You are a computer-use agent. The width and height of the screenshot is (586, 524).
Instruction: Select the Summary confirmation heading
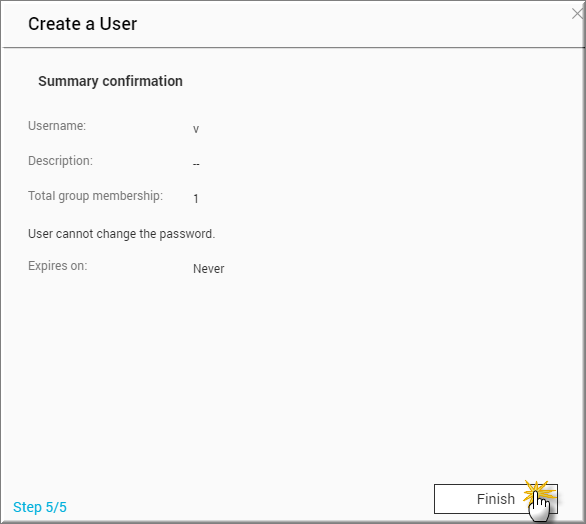[110, 81]
